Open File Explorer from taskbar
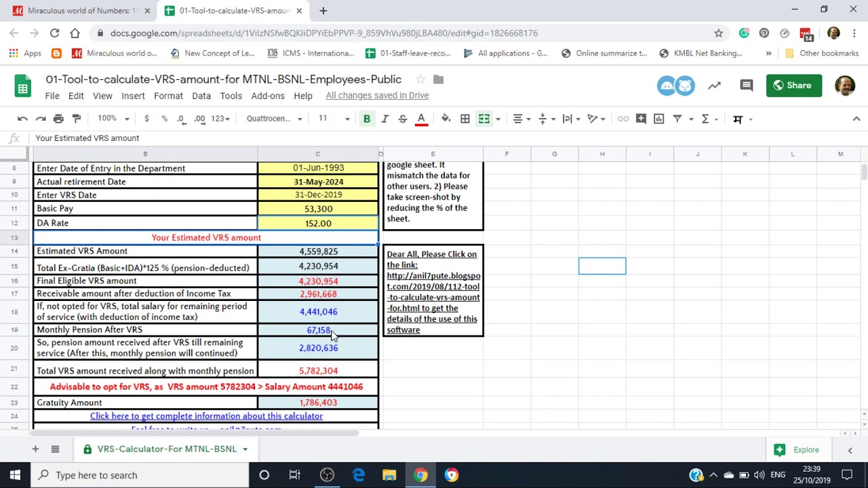This screenshot has width=868, height=488. [389, 475]
